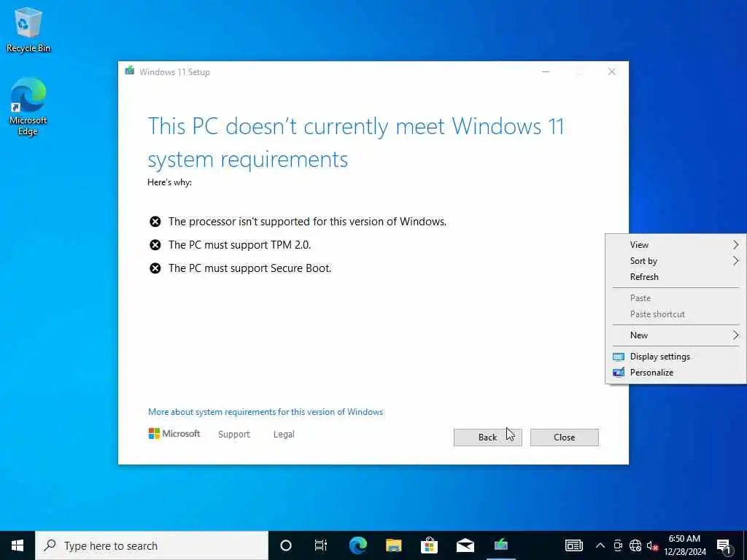Viewport: 747px width, 560px height.
Task: Click the Back button in setup
Action: point(487,437)
